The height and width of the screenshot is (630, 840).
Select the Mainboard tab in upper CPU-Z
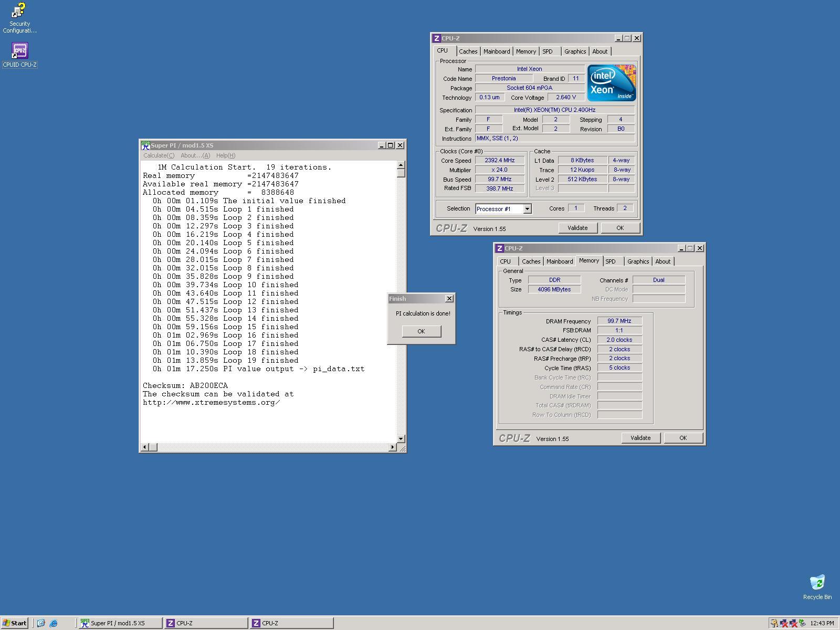(x=497, y=51)
